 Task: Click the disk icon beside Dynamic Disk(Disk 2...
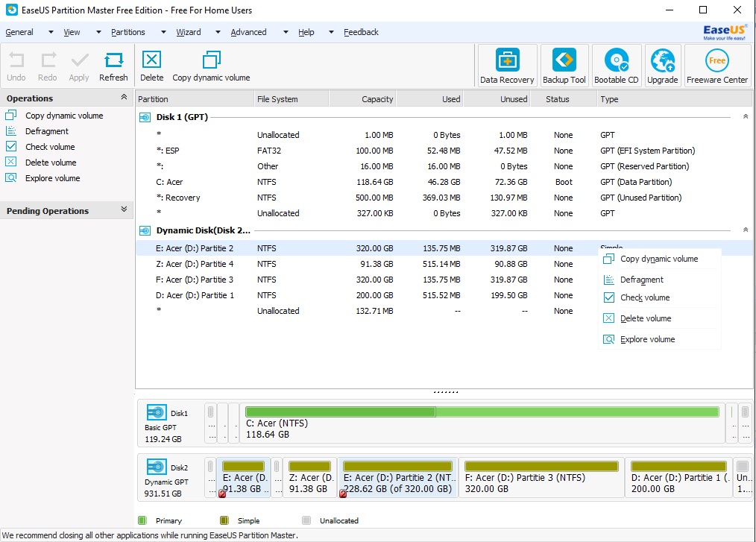145,230
